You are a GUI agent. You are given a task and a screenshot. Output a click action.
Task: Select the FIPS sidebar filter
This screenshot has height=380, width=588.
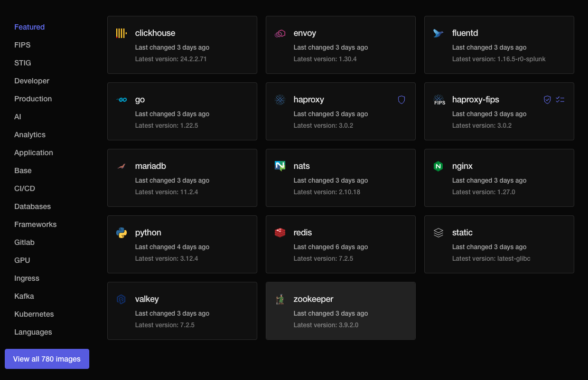tap(22, 45)
